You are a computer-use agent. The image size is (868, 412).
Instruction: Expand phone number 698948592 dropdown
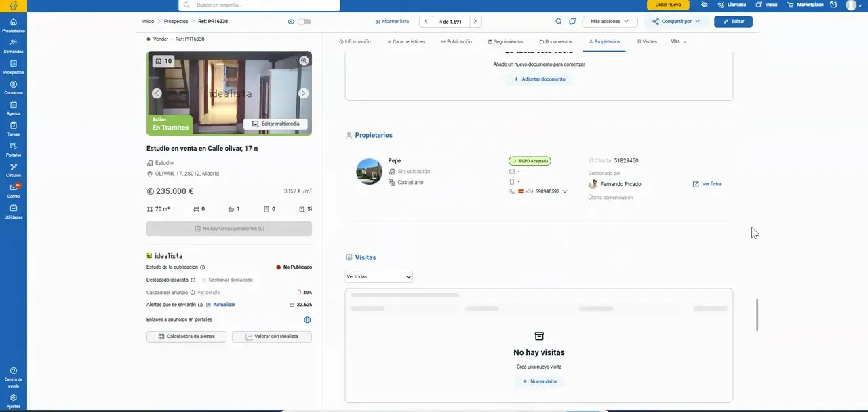565,191
